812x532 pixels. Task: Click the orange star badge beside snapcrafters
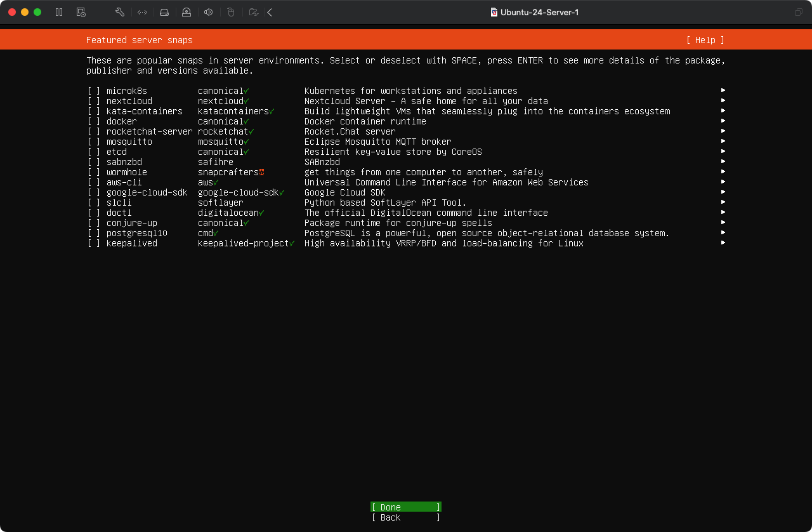[261, 172]
